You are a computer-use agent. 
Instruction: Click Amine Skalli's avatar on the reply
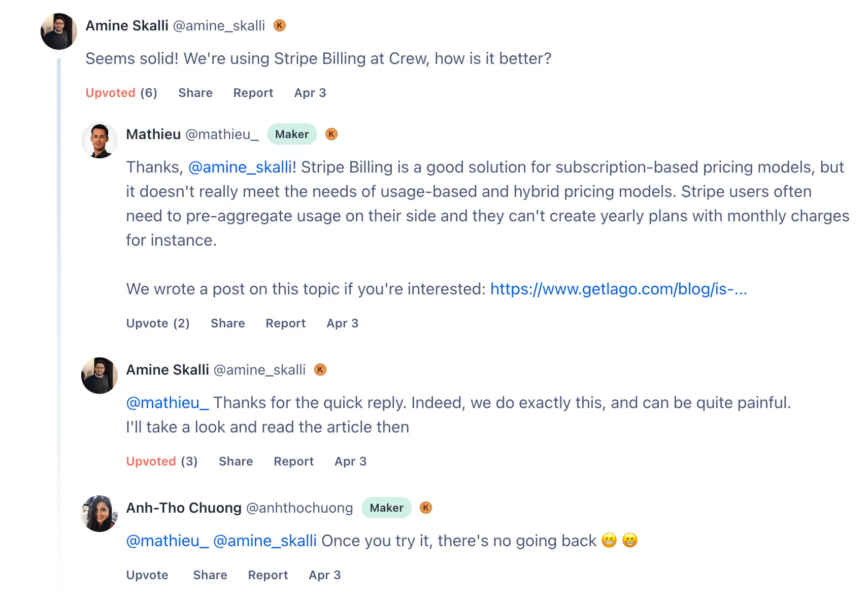pyautogui.click(x=99, y=376)
